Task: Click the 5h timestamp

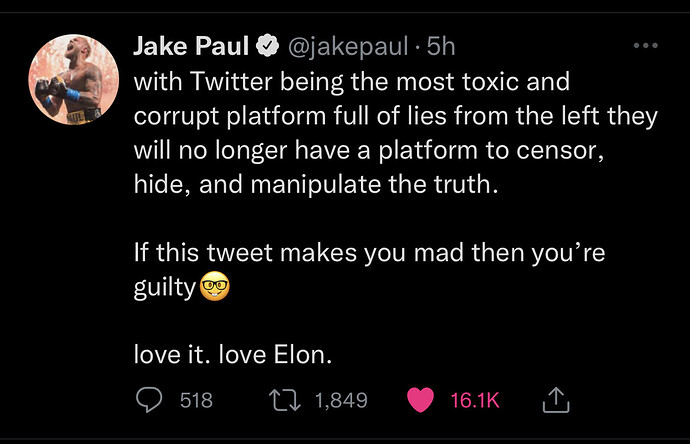Action: (441, 46)
